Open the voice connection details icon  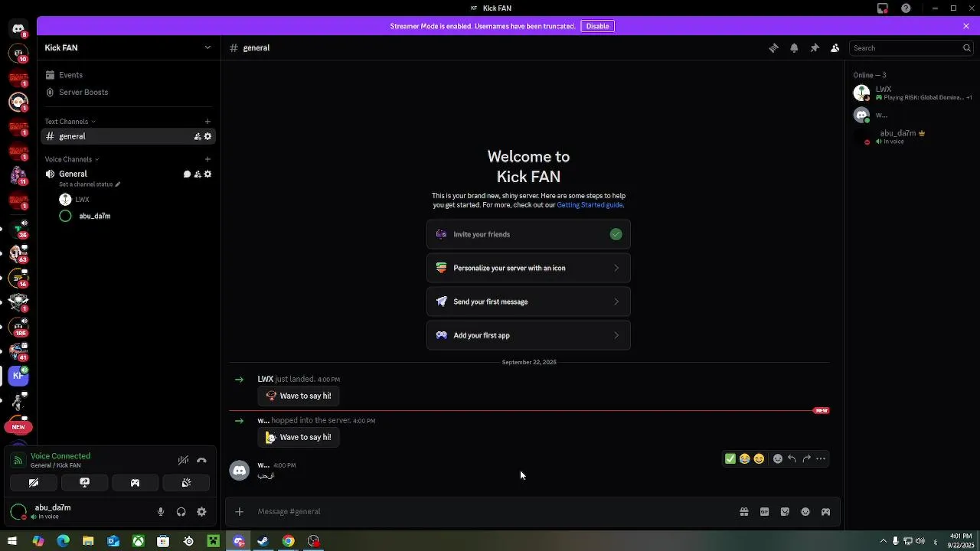[18, 460]
